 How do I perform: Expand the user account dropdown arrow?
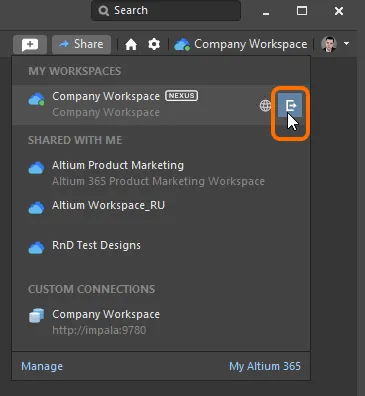coord(347,44)
